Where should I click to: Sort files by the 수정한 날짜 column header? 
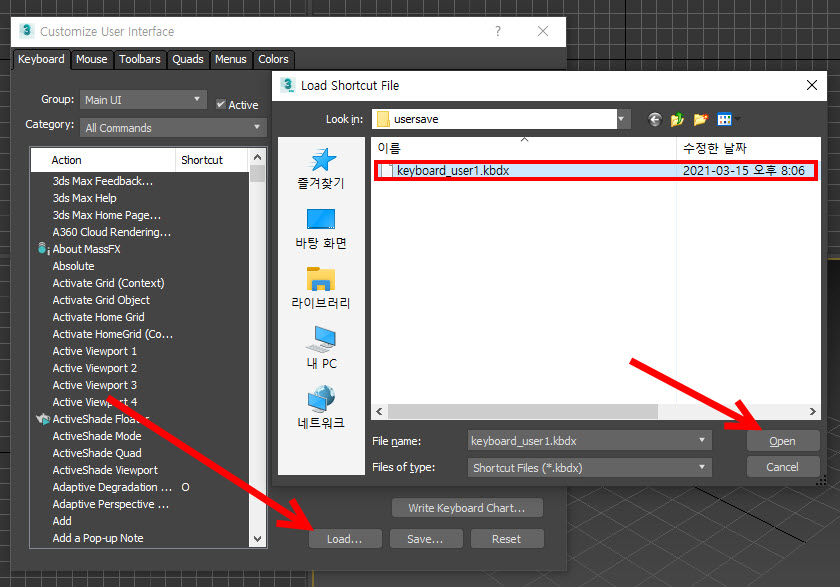pyautogui.click(x=748, y=148)
